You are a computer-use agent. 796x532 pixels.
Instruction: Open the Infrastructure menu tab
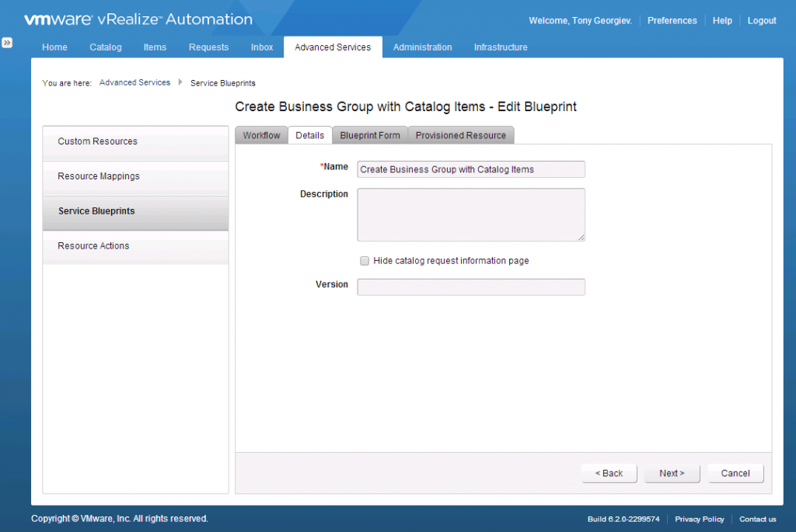pyautogui.click(x=501, y=47)
